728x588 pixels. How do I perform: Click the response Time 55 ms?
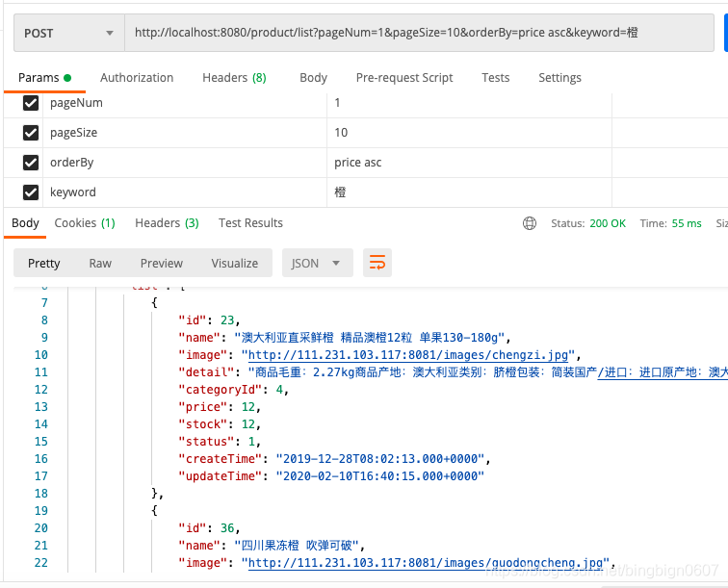click(x=670, y=223)
